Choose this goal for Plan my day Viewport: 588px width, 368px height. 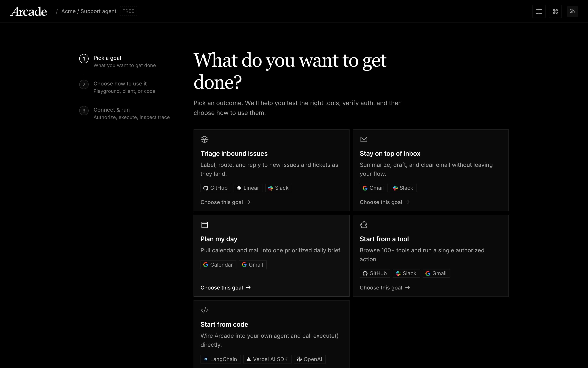tap(225, 288)
